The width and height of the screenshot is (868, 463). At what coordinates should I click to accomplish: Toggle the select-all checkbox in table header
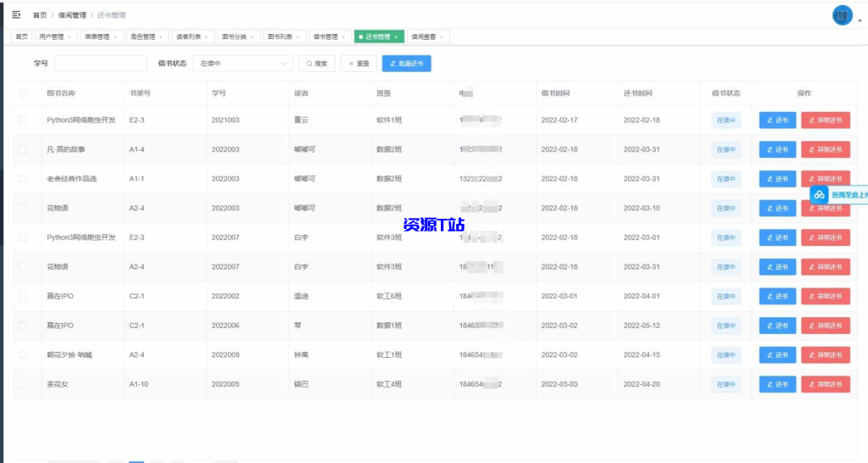click(23, 93)
